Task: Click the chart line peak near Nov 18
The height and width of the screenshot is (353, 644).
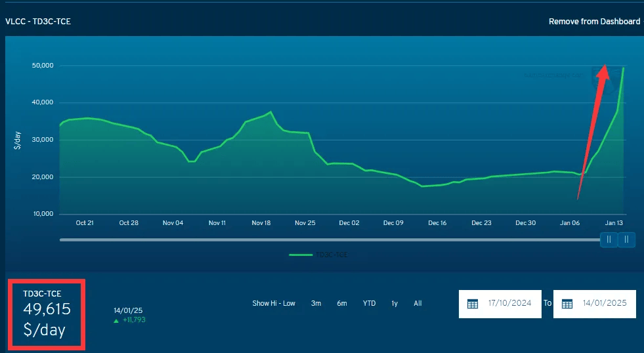Action: pyautogui.click(x=270, y=112)
